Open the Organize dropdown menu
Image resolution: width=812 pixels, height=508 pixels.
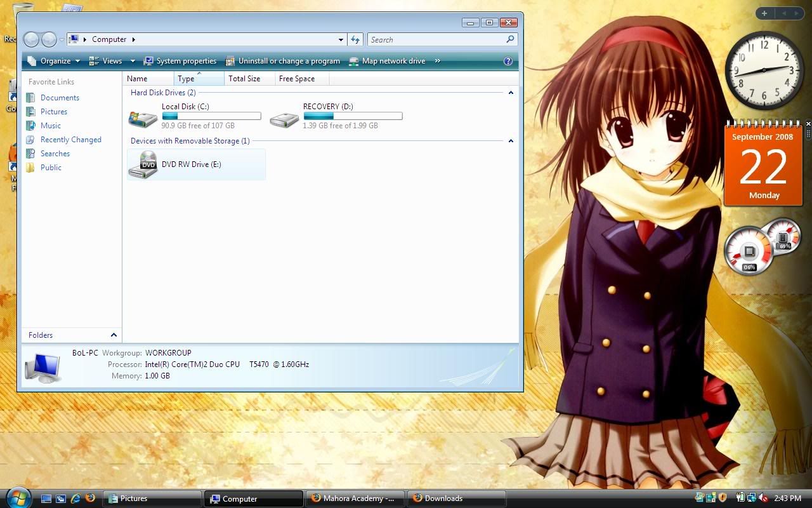55,61
